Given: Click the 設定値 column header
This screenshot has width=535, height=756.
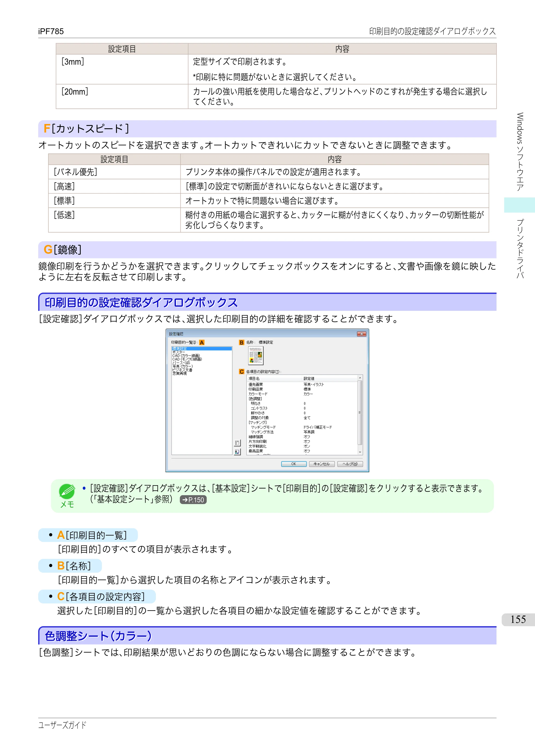Looking at the screenshot, I should point(330,379).
